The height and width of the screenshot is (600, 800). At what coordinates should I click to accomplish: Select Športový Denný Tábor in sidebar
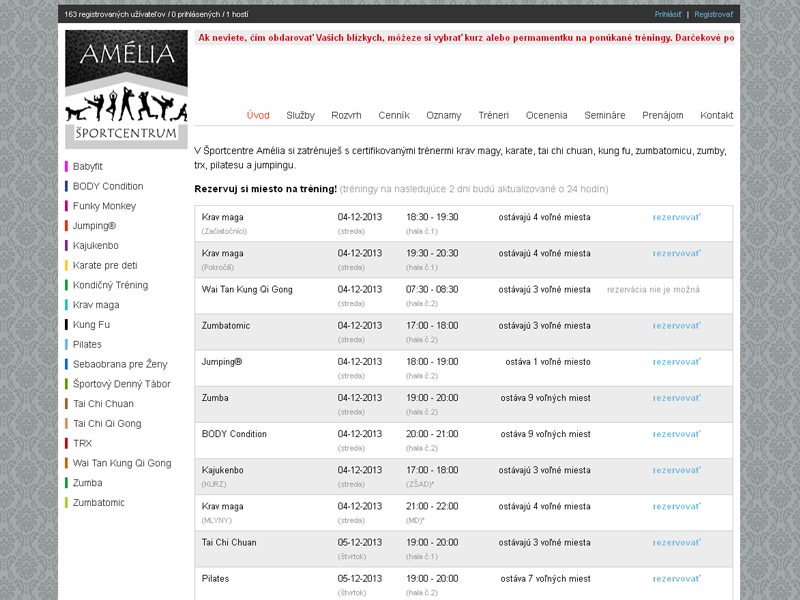tap(122, 384)
